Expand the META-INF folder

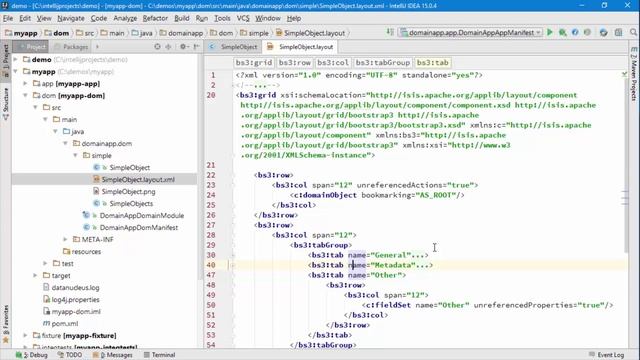(65, 239)
